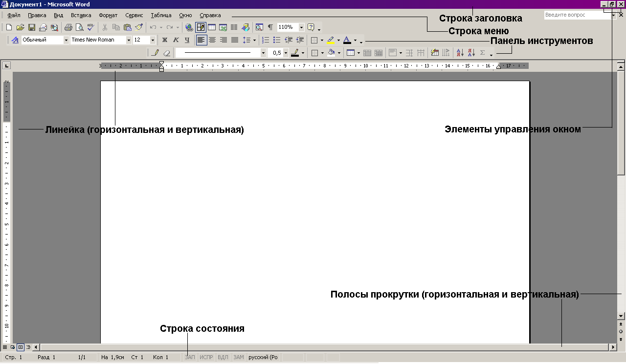626x364 pixels.
Task: Open the Times New Roman font list
Action: [129, 40]
